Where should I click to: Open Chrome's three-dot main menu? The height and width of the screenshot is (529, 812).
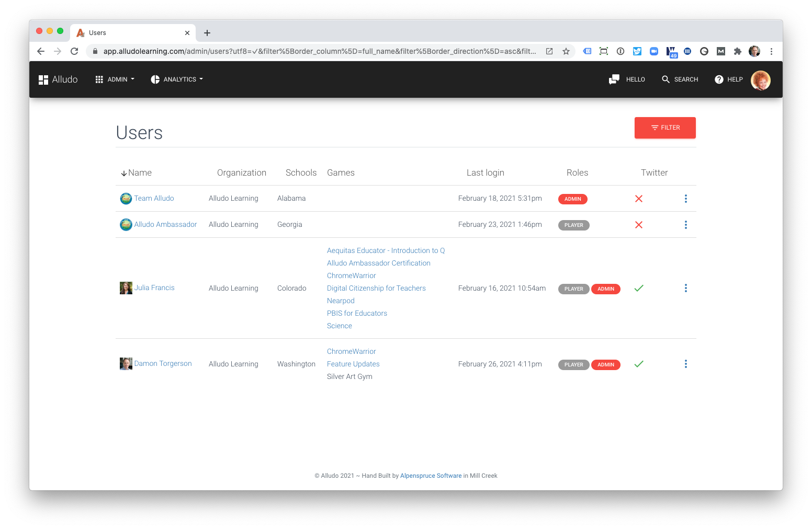(771, 51)
